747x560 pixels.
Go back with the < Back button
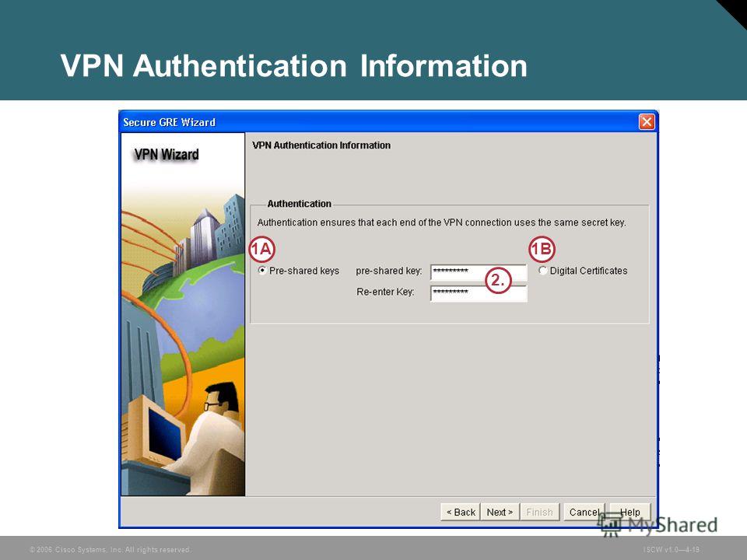tap(460, 512)
